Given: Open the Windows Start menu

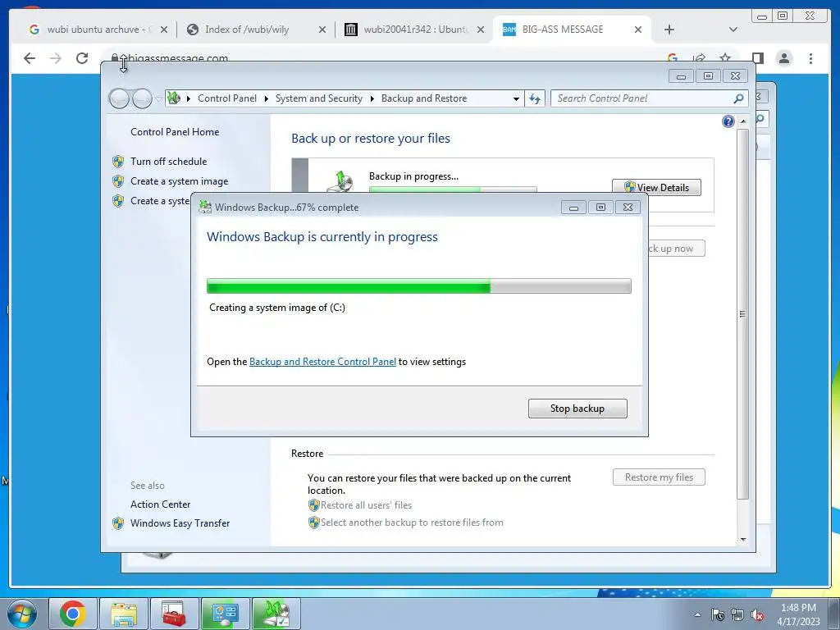Looking at the screenshot, I should point(22,614).
